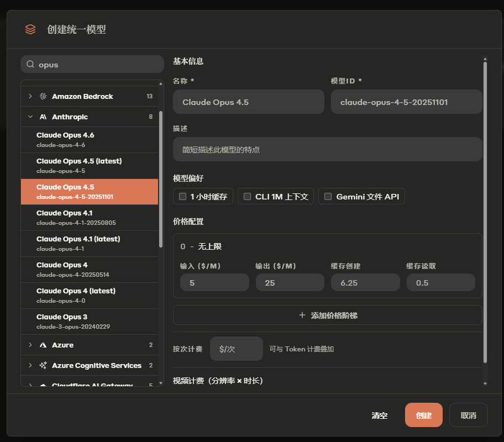Image resolution: width=504 pixels, height=442 pixels.
Task: Choose Claude Opus 4.1 claude-opus-4-1-20250805
Action: pyautogui.click(x=90, y=218)
